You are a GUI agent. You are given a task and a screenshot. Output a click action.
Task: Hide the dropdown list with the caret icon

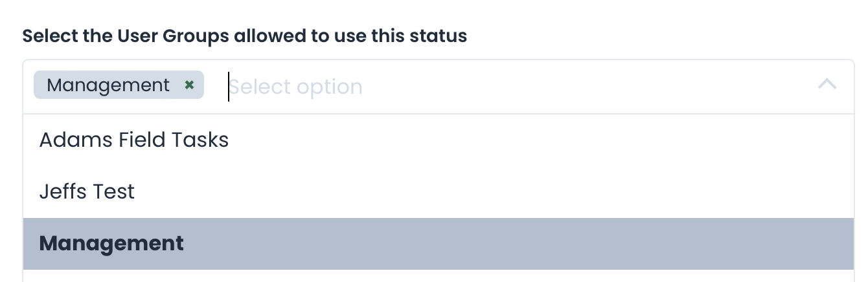coord(827,85)
